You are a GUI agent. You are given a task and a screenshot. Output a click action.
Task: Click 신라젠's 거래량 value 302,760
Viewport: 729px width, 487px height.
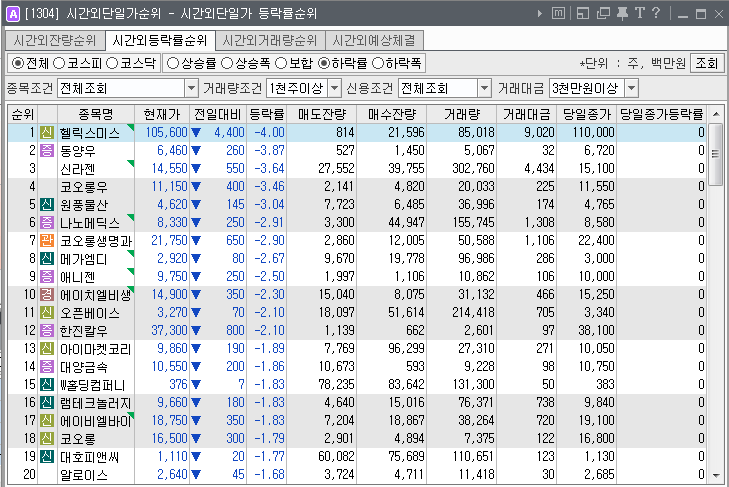(473, 169)
